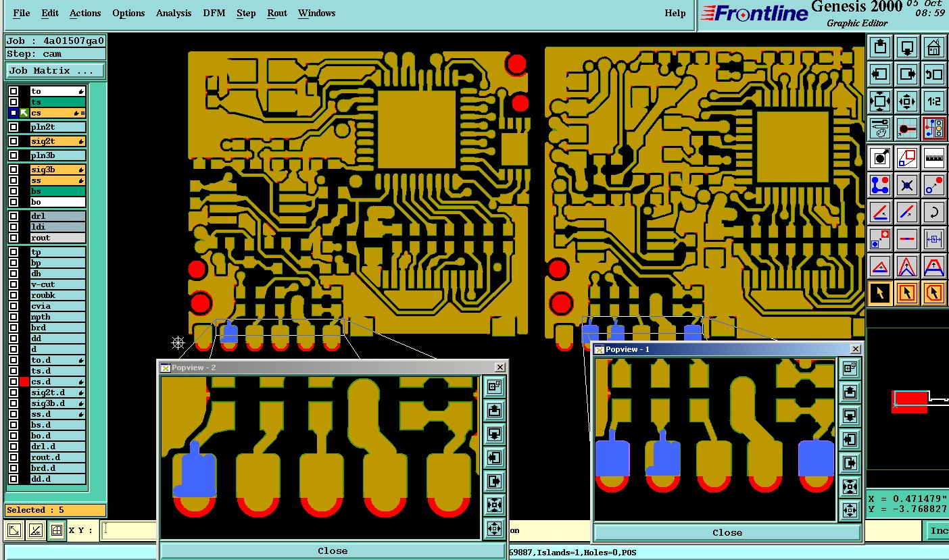Click the pan up arrow icon
949x560 pixels.
point(880,47)
